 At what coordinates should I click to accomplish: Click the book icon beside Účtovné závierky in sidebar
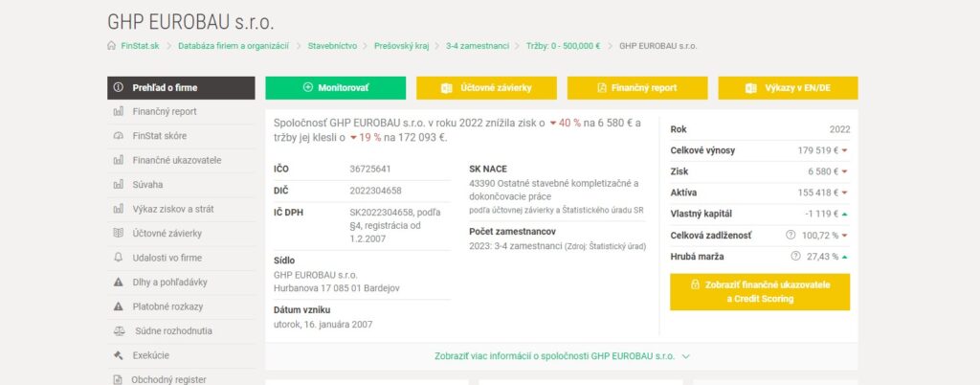pos(118,234)
